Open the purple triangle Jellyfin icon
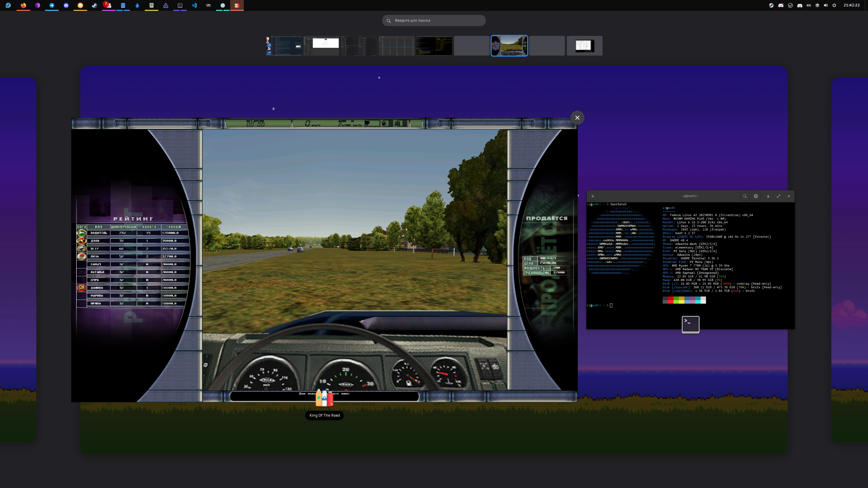This screenshot has width=868, height=488. pyautogui.click(x=165, y=5)
